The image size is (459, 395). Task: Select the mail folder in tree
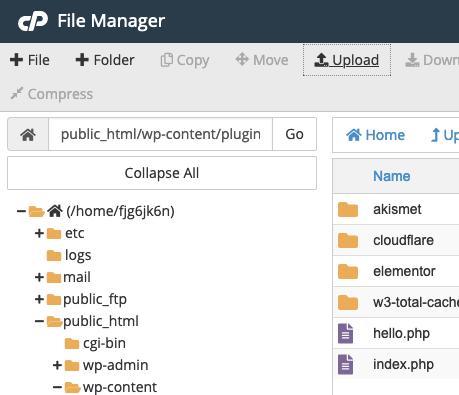(77, 277)
